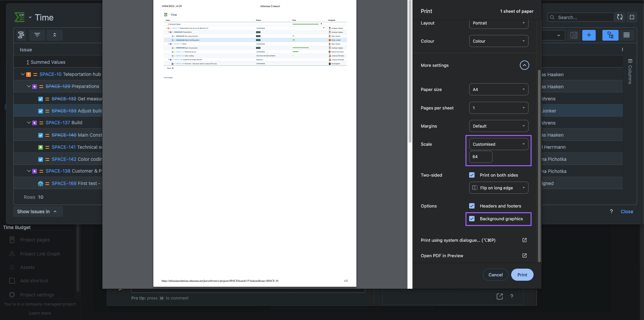Uncheck Print on both sides

point(472,175)
